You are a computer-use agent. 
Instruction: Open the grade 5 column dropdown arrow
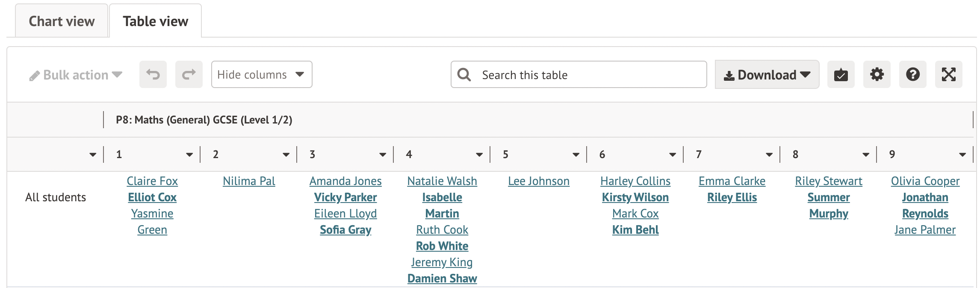pyautogui.click(x=576, y=155)
